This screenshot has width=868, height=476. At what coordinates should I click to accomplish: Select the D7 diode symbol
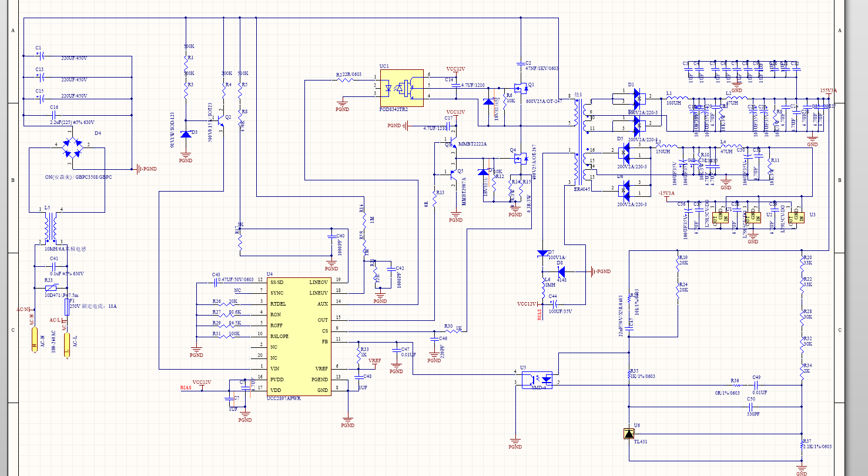coord(542,254)
